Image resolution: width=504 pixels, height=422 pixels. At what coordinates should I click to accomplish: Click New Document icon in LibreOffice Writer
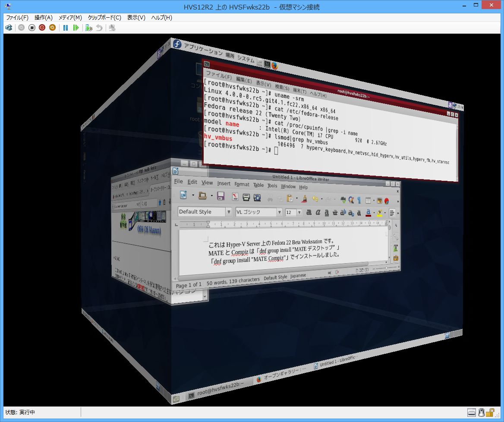pos(183,195)
